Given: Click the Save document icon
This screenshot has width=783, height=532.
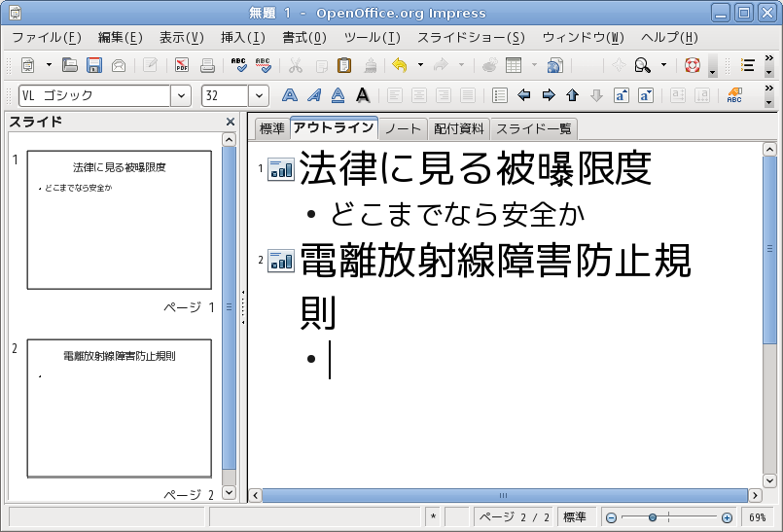Looking at the screenshot, I should coord(94,65).
